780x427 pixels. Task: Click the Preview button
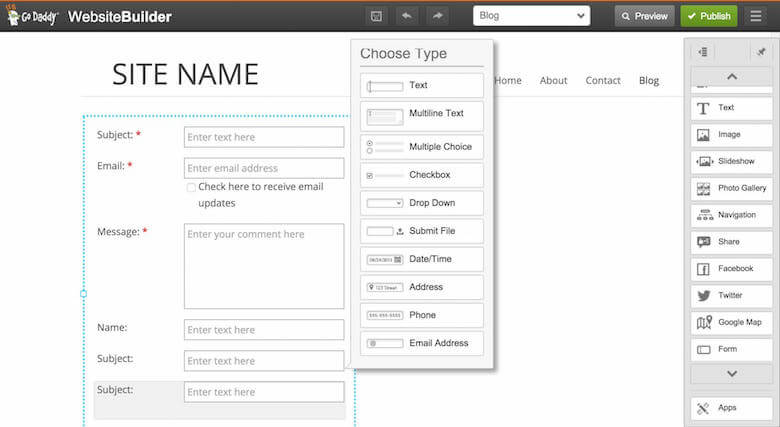(643, 16)
